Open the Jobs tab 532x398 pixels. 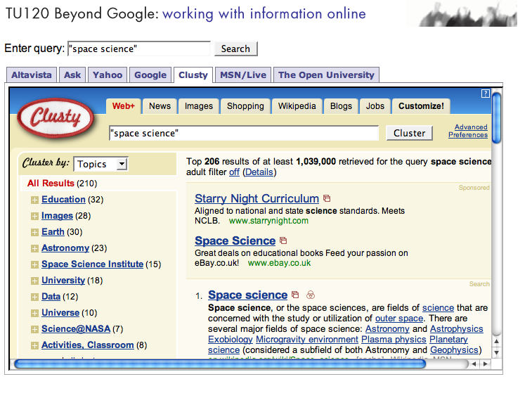(x=375, y=106)
